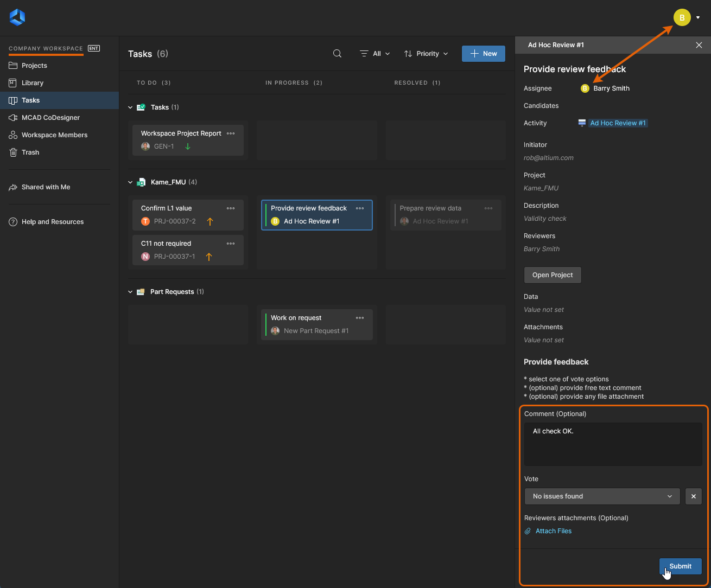
Task: Click the TO DO (3) column header
Action: [x=154, y=83]
